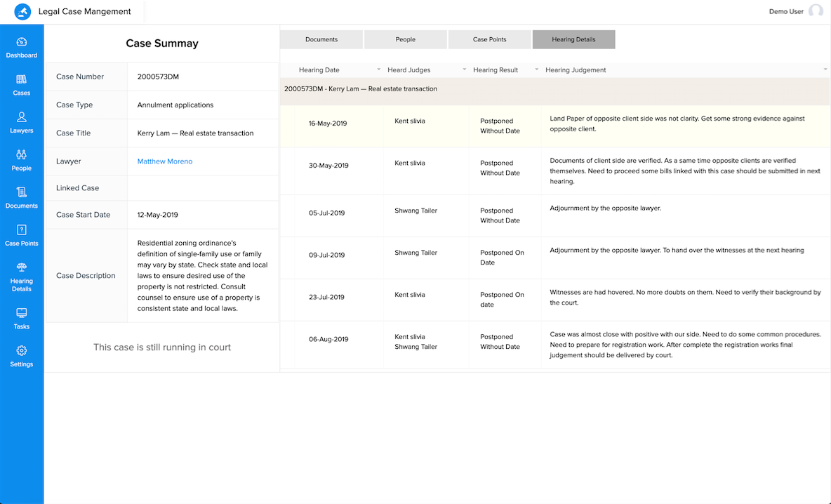Screen dimensions: 831x504
Task: Click the Case Description paragraph text
Action: (202, 276)
